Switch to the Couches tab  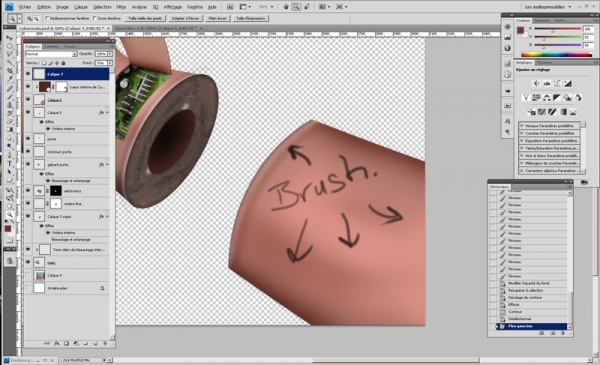click(x=51, y=46)
